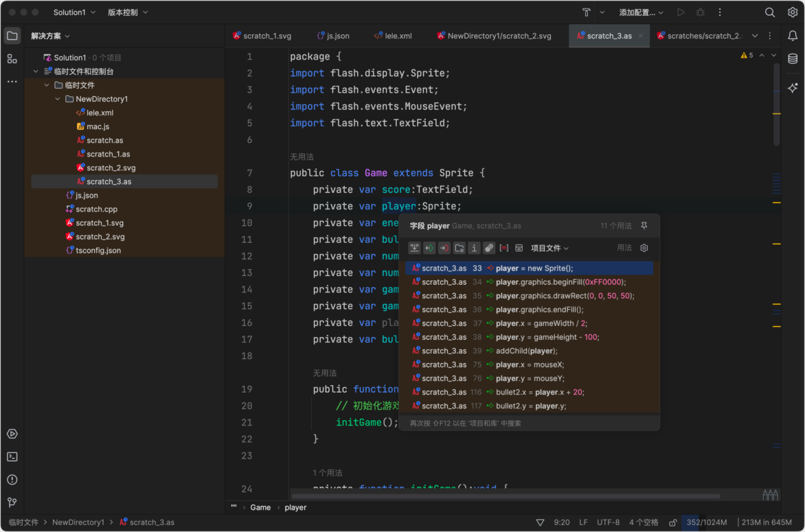The image size is (805, 532).
Task: Open tsconfig.json in the project tree
Action: (x=98, y=251)
